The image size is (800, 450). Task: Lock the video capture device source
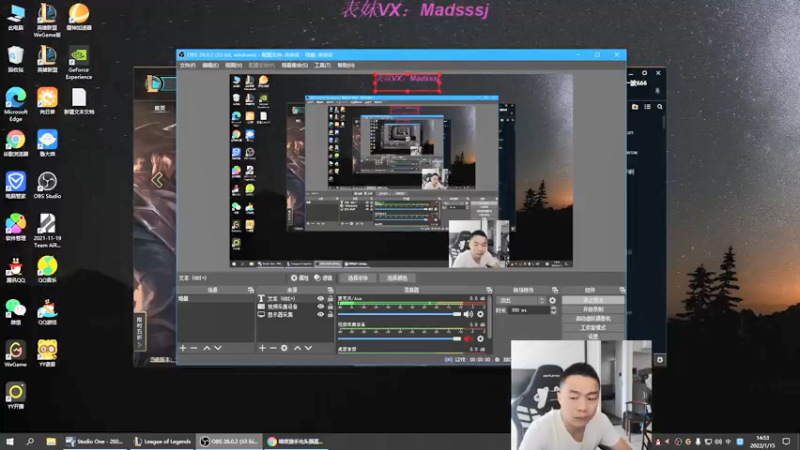pyautogui.click(x=330, y=307)
